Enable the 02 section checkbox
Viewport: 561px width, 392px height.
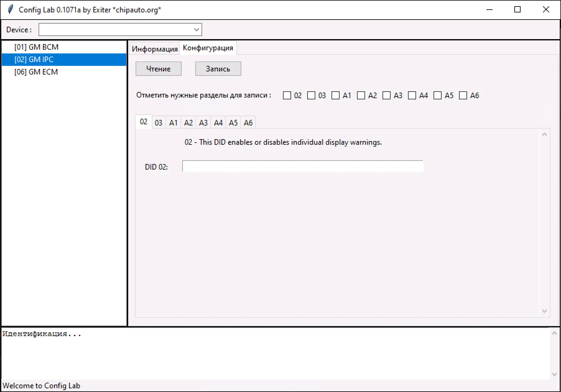(x=287, y=95)
